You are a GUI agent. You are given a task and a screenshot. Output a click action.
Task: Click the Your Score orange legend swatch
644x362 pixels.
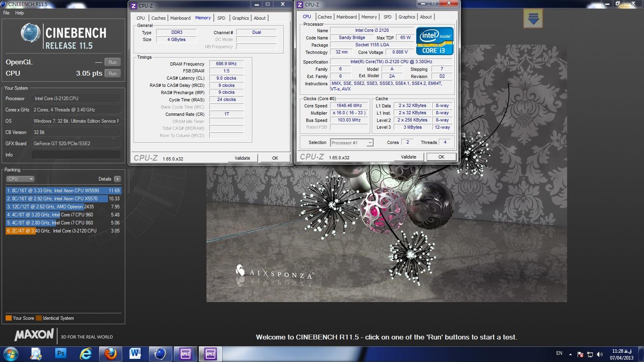pos(8,318)
